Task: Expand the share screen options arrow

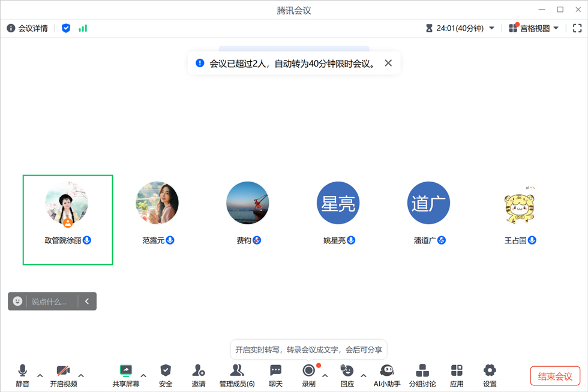Action: click(143, 376)
